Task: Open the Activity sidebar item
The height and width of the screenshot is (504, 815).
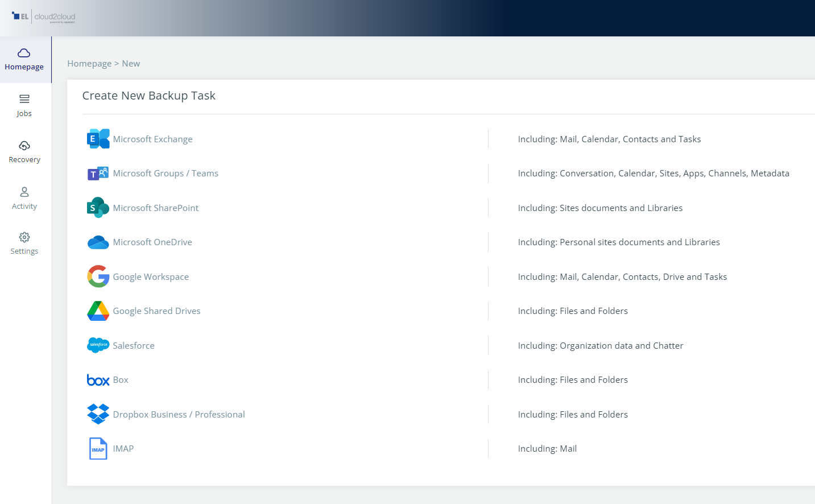Action: click(x=24, y=199)
